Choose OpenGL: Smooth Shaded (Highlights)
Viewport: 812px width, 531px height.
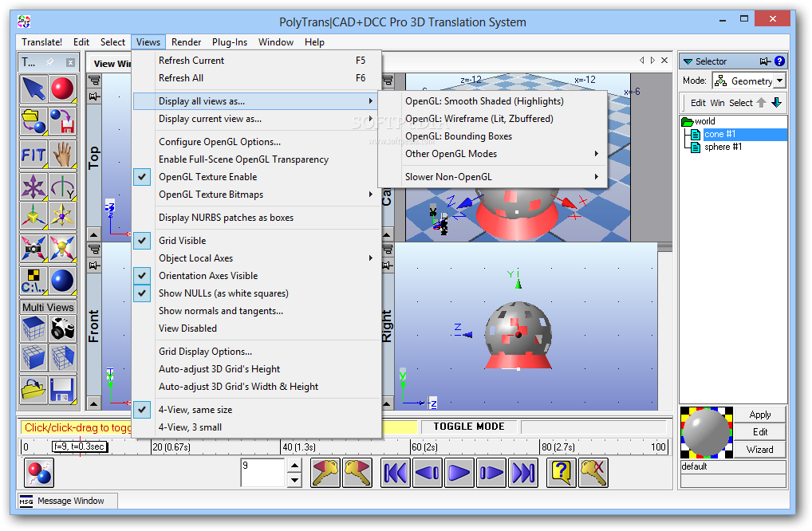[493, 101]
